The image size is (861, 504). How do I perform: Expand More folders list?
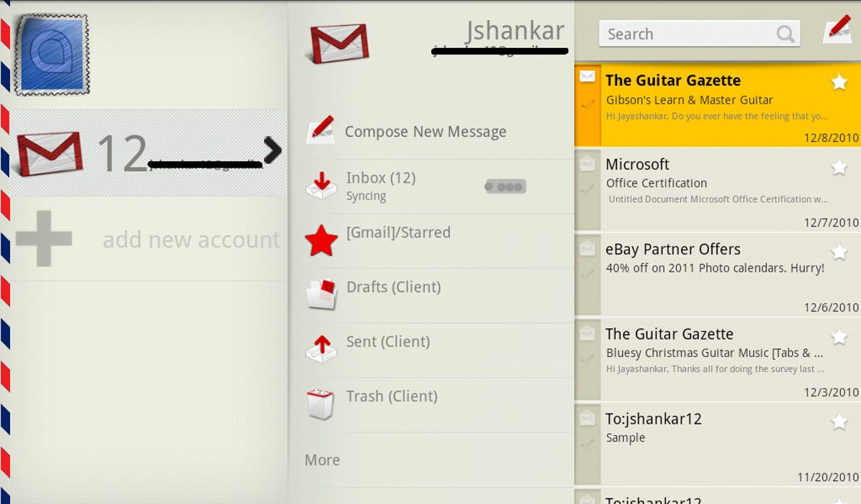point(322,460)
